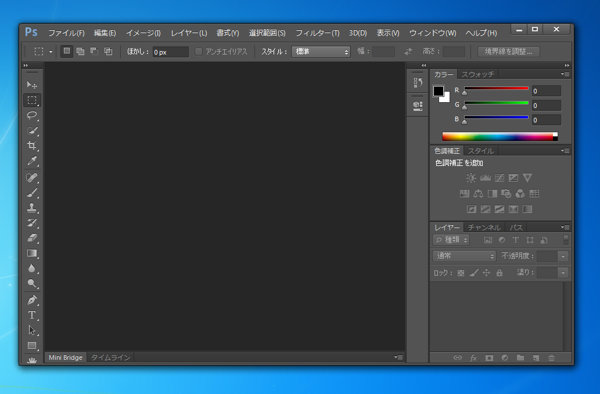600x394 pixels.
Task: Open the Color panel flyout menu
Action: point(565,74)
